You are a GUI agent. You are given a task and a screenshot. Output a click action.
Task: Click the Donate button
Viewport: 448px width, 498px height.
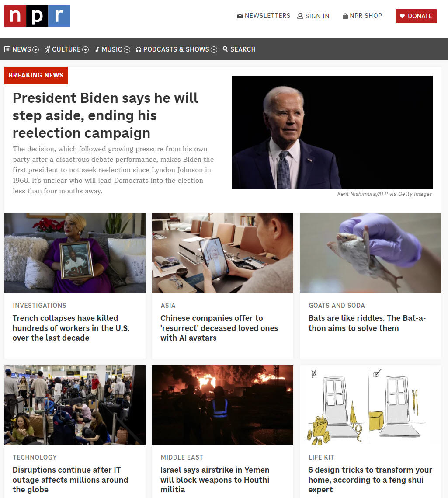416,16
